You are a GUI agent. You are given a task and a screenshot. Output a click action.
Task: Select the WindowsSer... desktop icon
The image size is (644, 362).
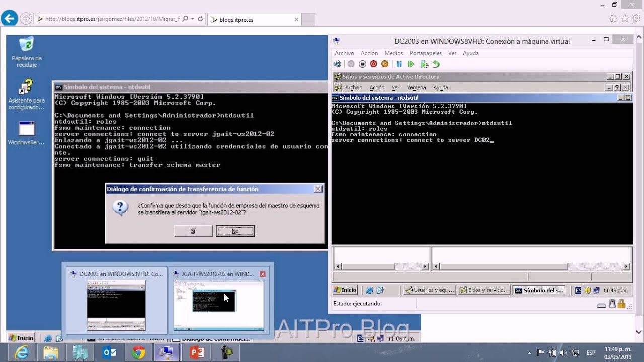tap(26, 133)
